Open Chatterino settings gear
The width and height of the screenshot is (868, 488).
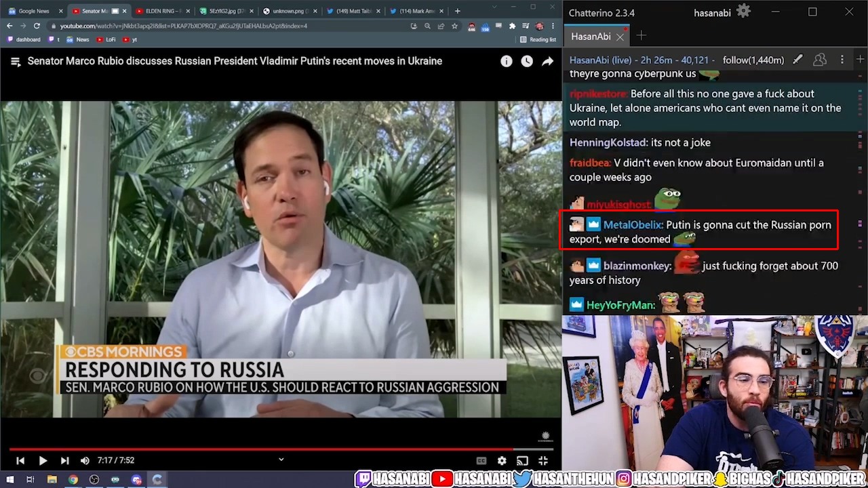tap(743, 12)
